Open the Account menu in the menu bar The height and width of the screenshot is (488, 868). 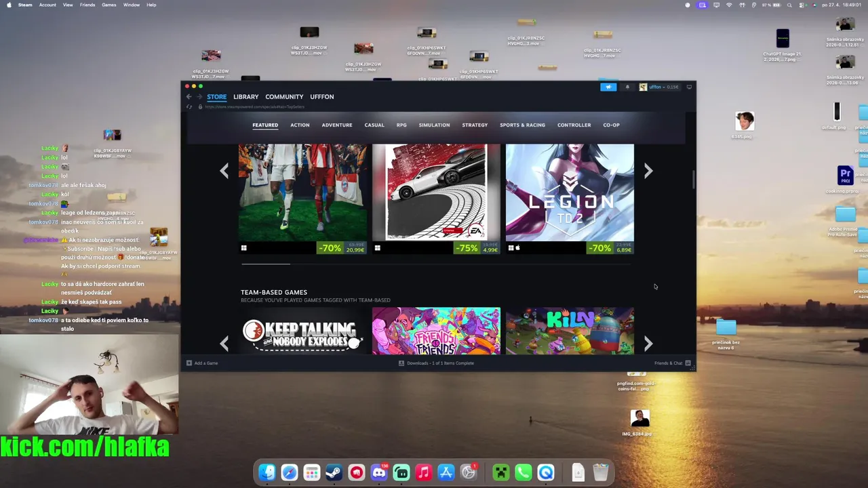[x=47, y=5]
